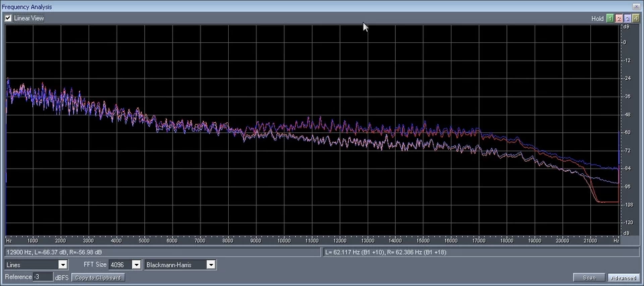Image resolution: width=644 pixels, height=286 pixels.
Task: Toggle the Advanced options button
Action: click(x=623, y=277)
